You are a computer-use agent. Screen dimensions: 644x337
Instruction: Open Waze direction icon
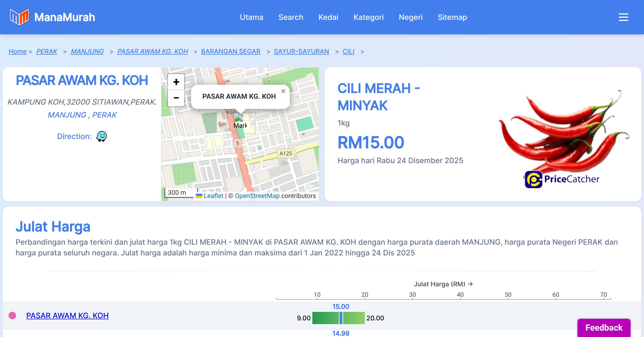(x=101, y=136)
